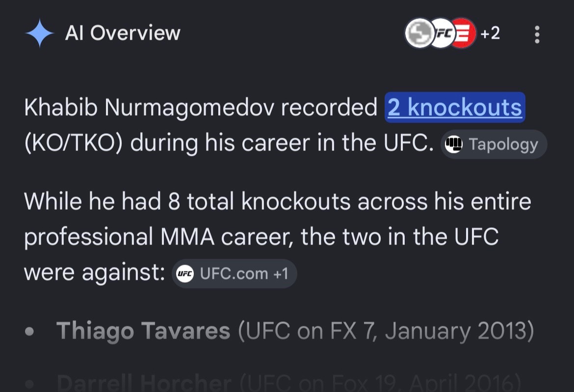
Task: Open the UFC.com source chip
Action: tap(235, 273)
